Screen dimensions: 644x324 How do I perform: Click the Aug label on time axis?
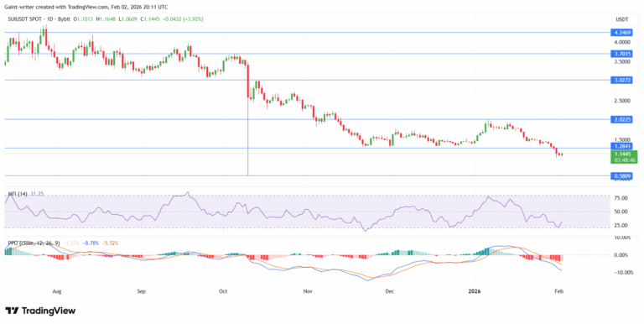coord(57,291)
